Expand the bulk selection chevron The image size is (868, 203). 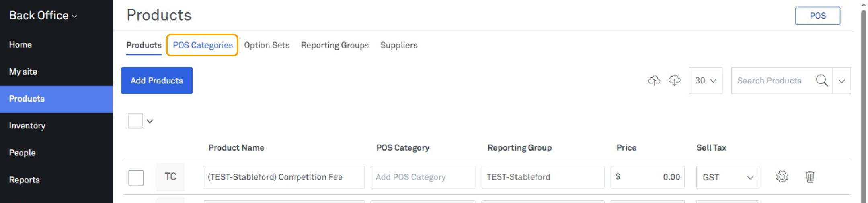pos(150,121)
